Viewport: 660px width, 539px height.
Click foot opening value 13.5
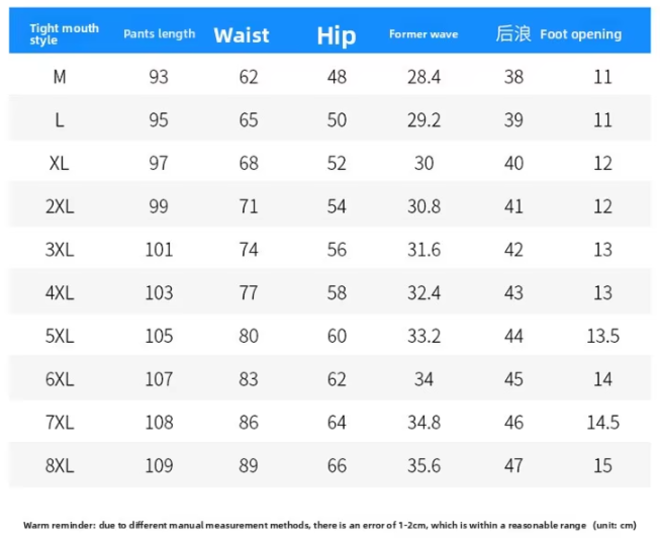[x=603, y=336]
